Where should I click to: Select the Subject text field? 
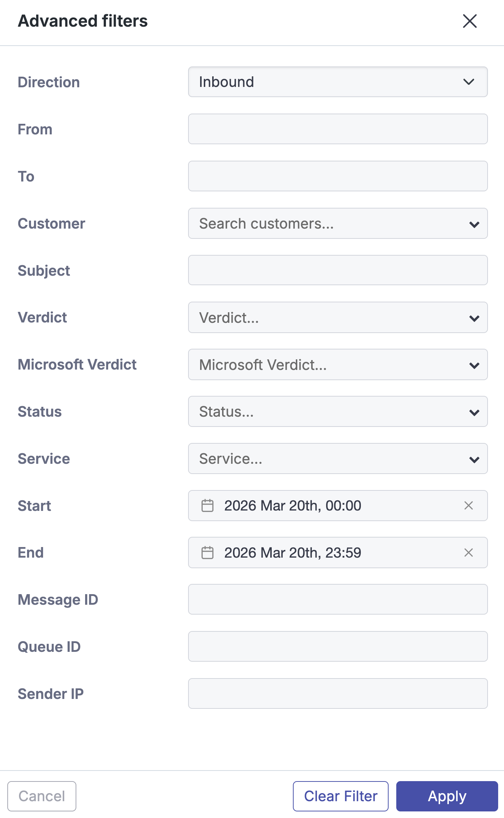click(x=337, y=270)
